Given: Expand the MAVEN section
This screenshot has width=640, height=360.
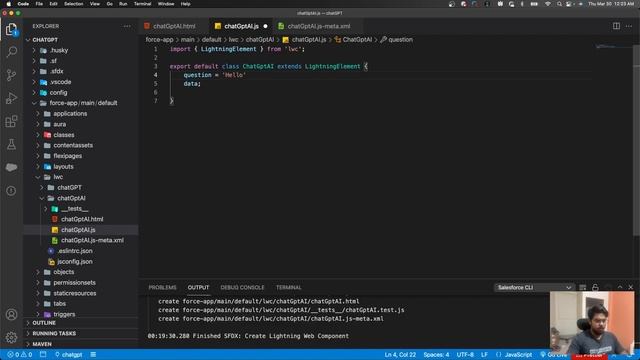Looking at the screenshot, I should click(x=42, y=344).
